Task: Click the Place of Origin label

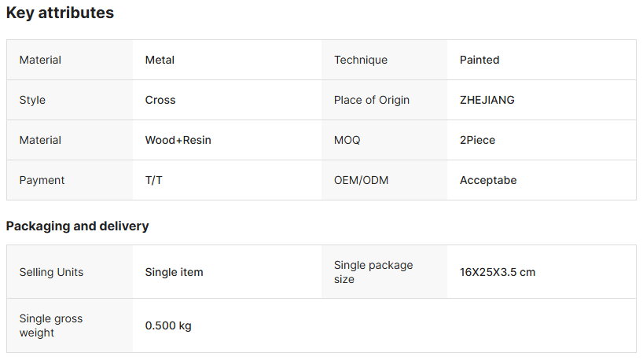Action: point(372,100)
